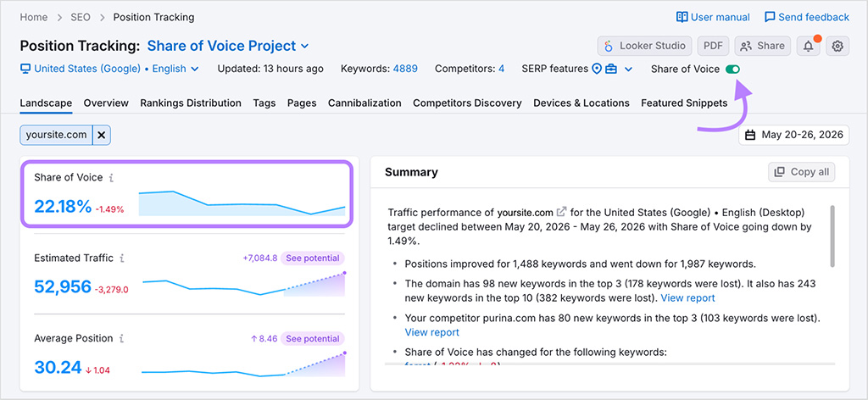This screenshot has width=868, height=400.
Task: Click the SERP features location pin icon
Action: tap(597, 69)
